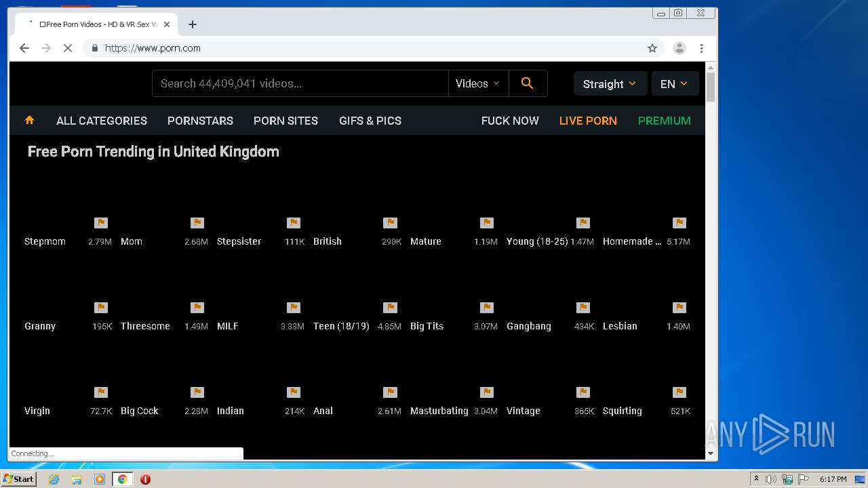868x488 pixels.
Task: Open the Mature category link
Action: (426, 241)
